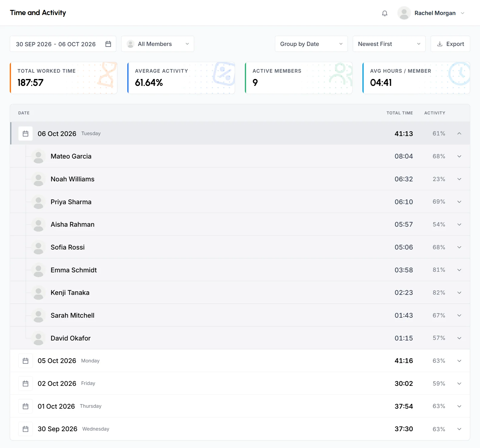Click the calendar icon for 02 Oct 2026
480x448 pixels.
click(x=25, y=383)
